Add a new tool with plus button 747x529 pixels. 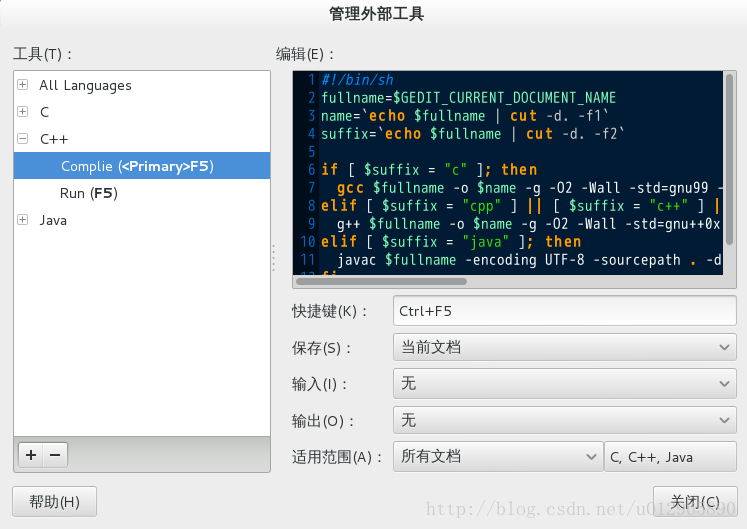[x=31, y=455]
